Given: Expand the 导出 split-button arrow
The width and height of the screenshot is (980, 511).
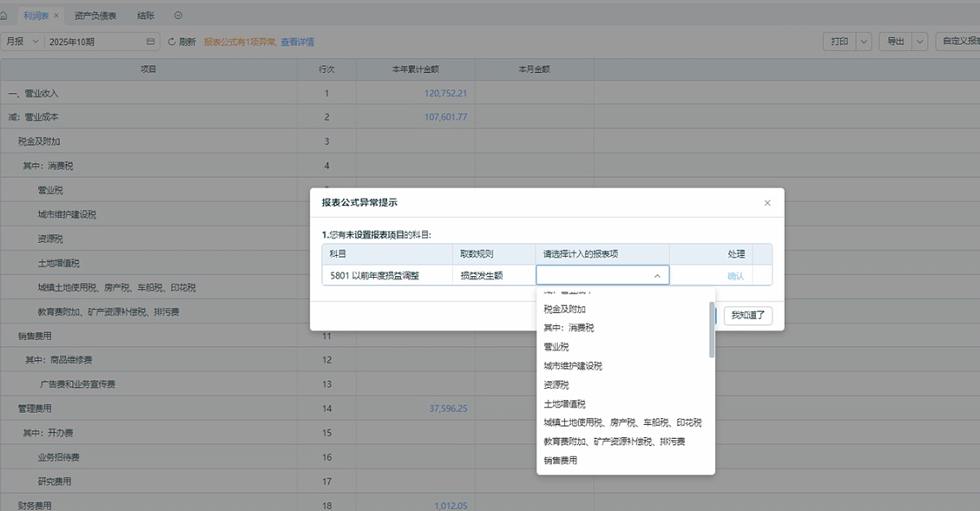Looking at the screenshot, I should tap(920, 42).
